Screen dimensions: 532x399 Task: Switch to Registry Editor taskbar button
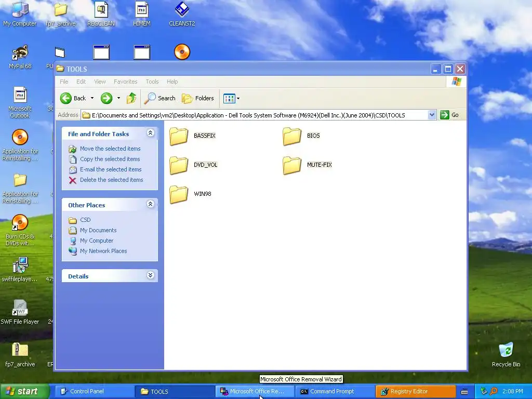(415, 392)
